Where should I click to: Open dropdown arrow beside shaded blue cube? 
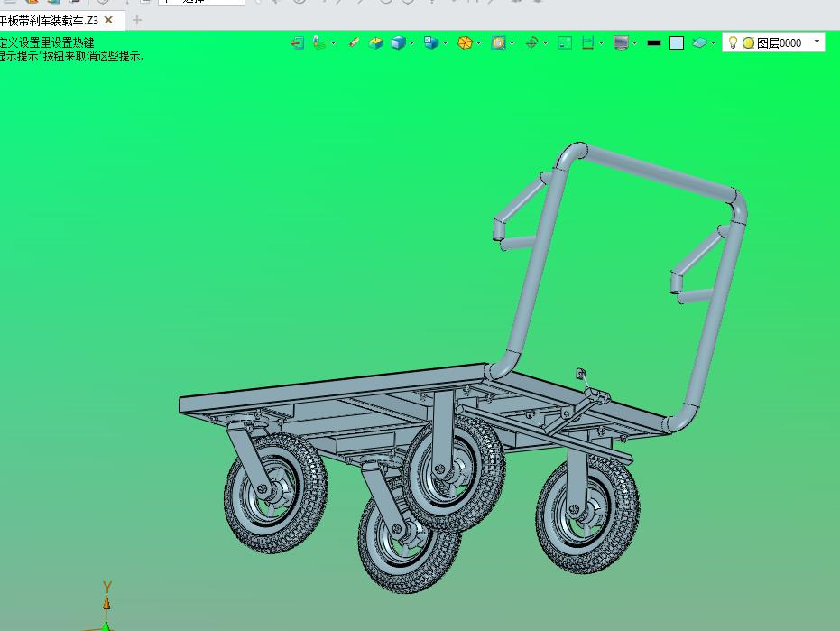(411, 43)
